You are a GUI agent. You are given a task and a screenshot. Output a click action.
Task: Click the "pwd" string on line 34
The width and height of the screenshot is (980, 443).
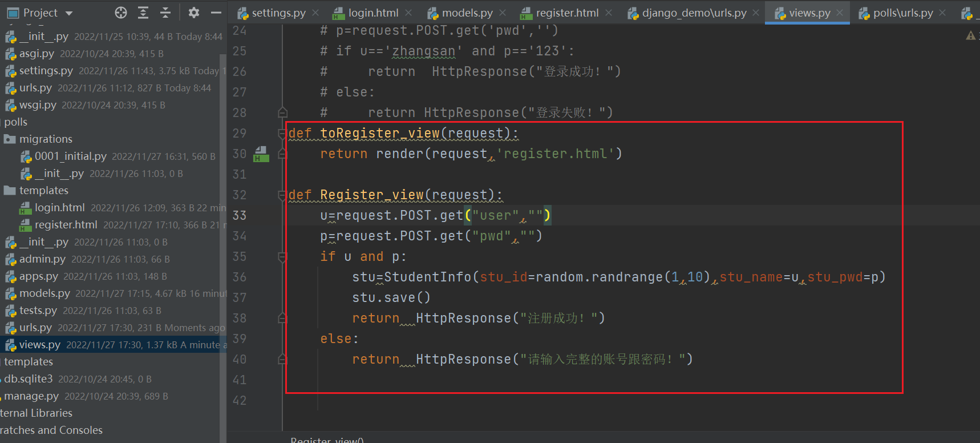coord(492,236)
